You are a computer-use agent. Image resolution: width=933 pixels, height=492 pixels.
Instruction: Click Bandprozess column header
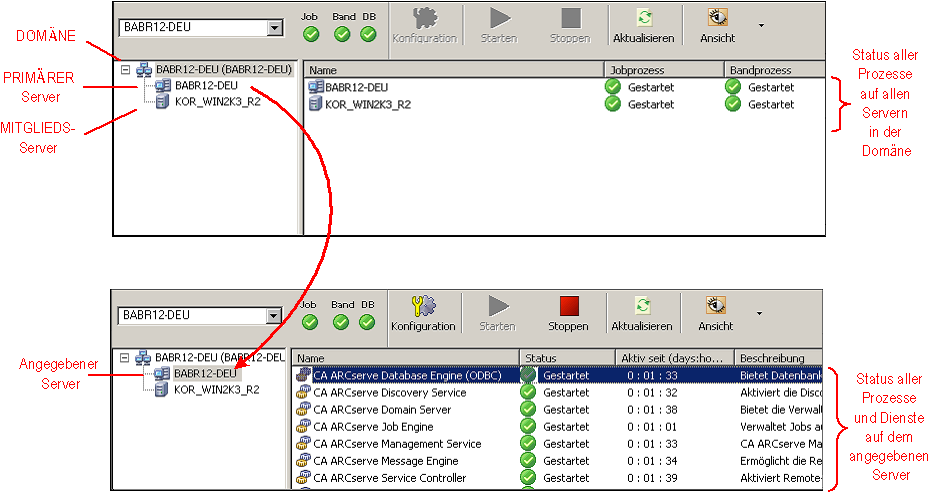click(775, 70)
